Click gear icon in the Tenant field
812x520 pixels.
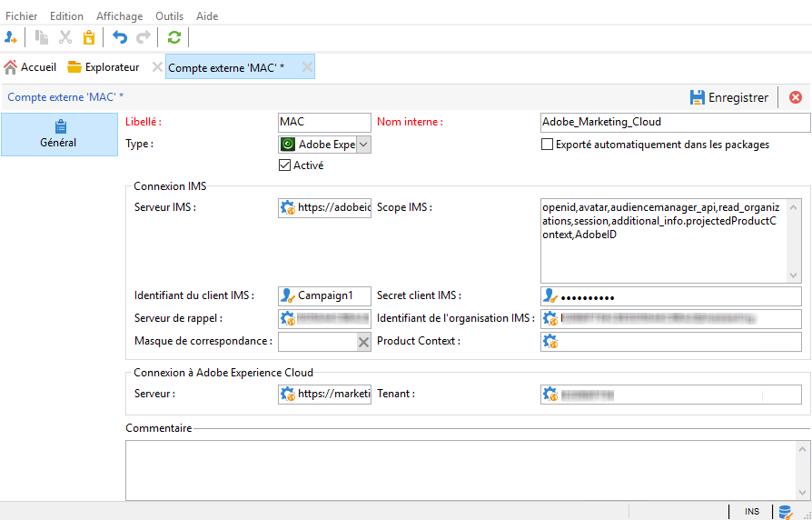pos(550,395)
